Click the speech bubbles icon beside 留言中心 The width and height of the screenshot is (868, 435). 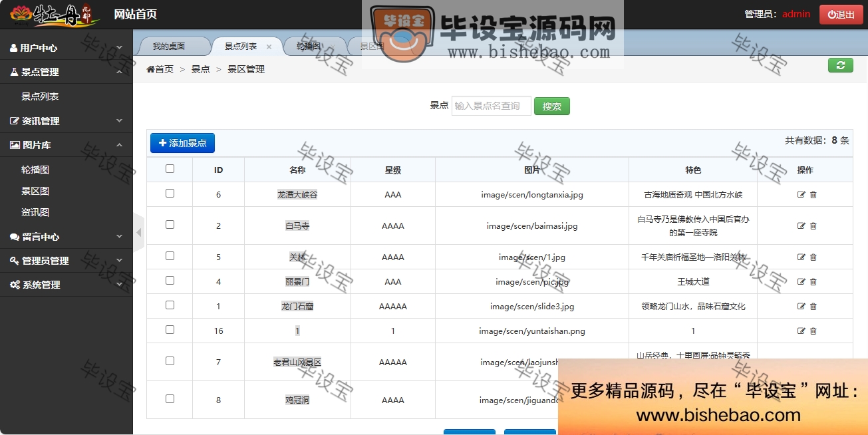click(x=15, y=237)
